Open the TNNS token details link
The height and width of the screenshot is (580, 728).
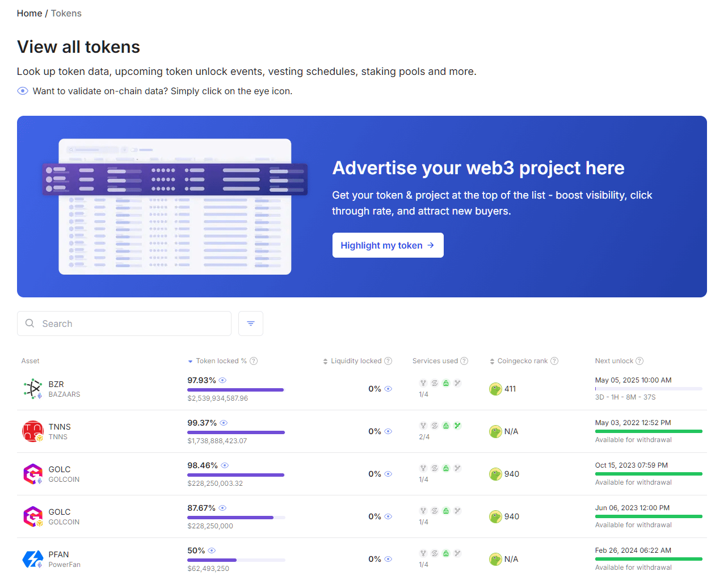pyautogui.click(x=59, y=427)
